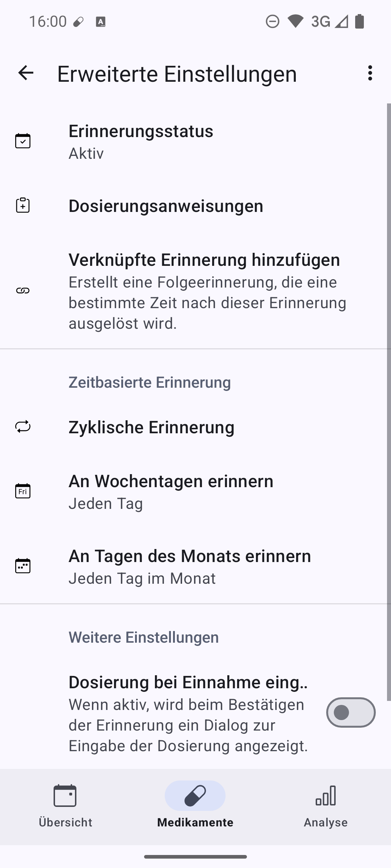Screen dimensions: 391x868
Task: Click the vertical scrollbar on right edge
Action: point(389,398)
